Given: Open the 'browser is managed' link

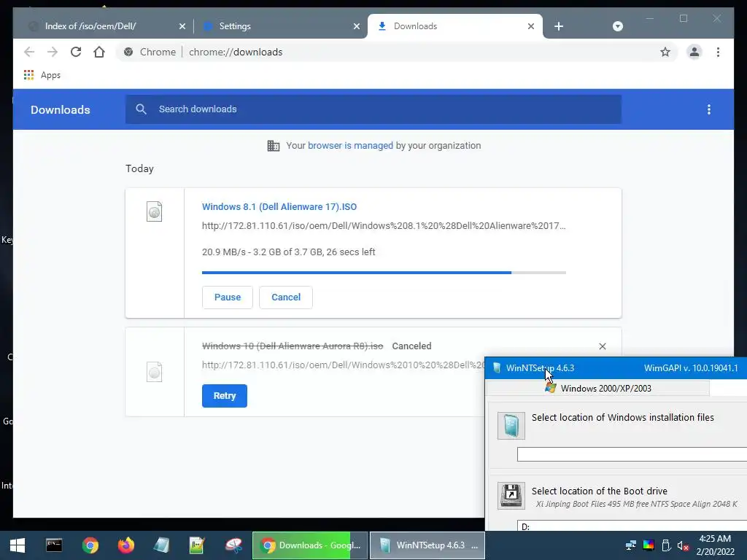Looking at the screenshot, I should (350, 146).
